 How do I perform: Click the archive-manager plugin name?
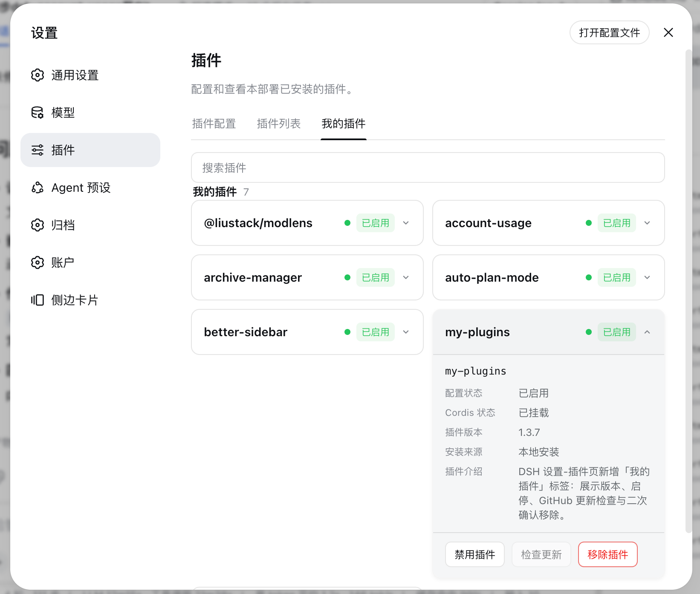point(253,277)
